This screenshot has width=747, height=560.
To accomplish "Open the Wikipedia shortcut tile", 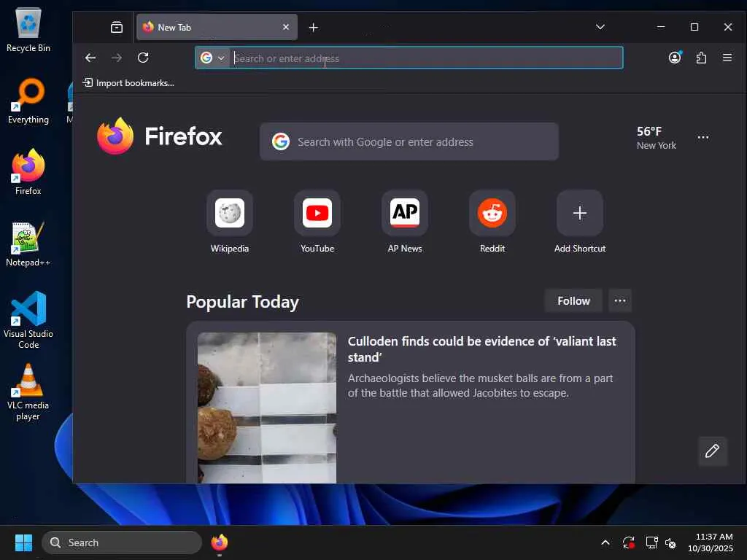I will 230,222.
